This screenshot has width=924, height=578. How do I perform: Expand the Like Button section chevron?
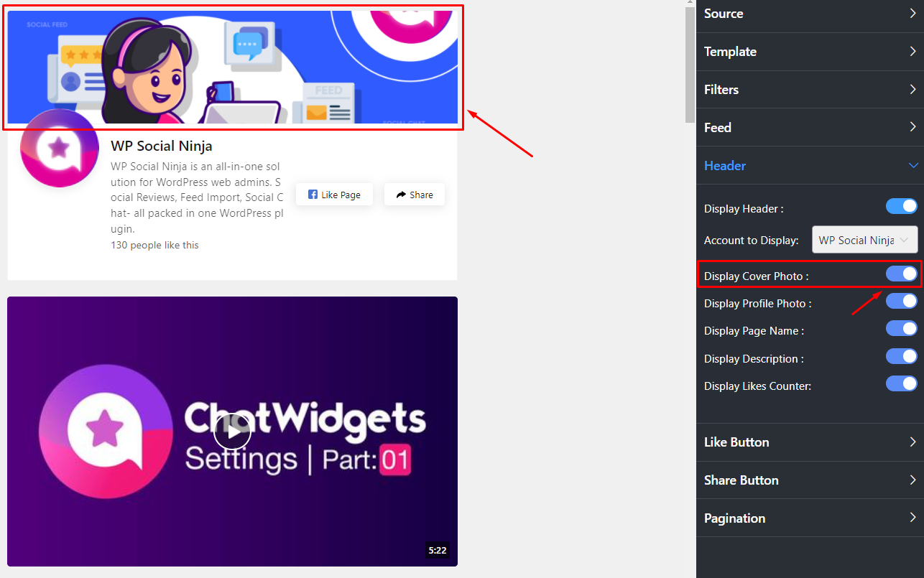[913, 442]
